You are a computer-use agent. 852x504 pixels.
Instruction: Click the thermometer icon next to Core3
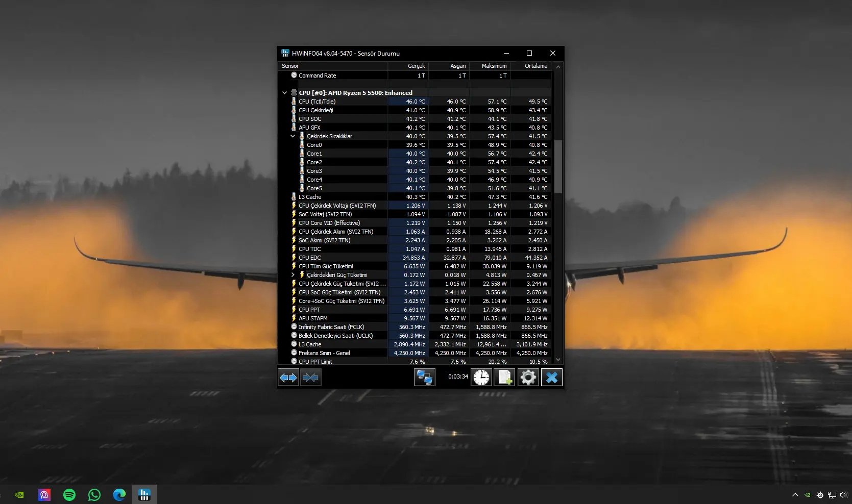click(302, 171)
